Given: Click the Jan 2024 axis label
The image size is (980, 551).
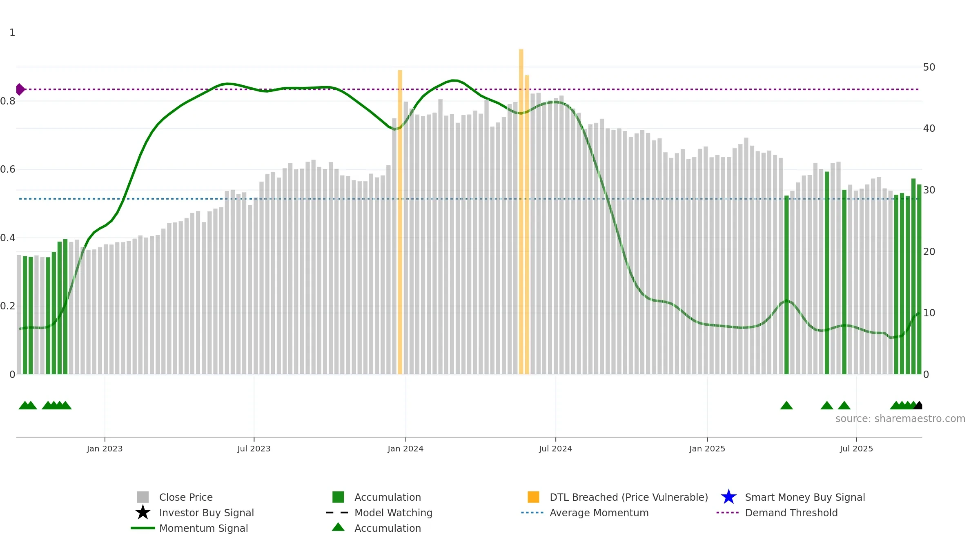Looking at the screenshot, I should coord(405,449).
